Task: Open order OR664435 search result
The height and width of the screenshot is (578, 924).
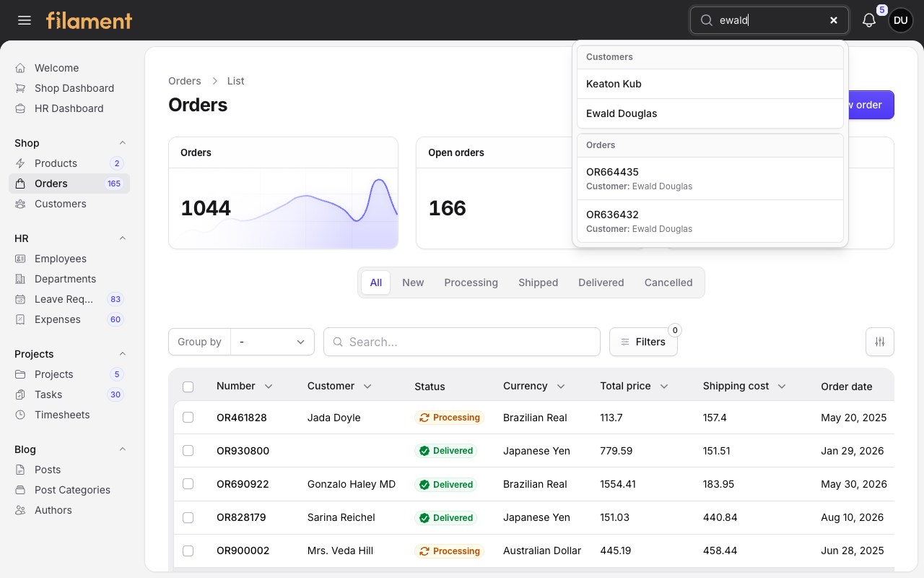Action: (x=710, y=178)
